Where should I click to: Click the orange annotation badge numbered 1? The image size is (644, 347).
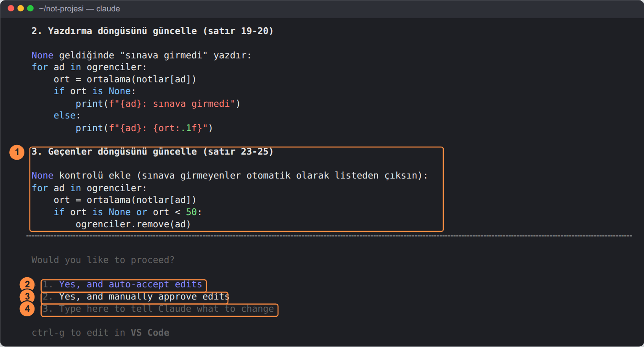[x=17, y=152]
